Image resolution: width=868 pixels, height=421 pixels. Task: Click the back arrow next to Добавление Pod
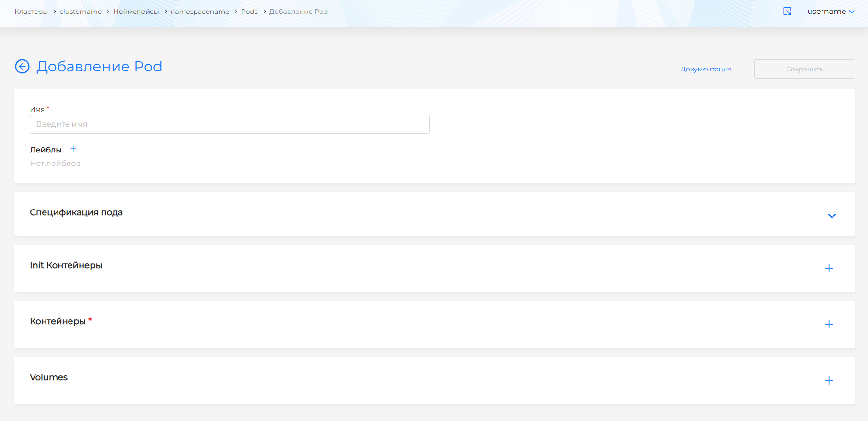(22, 67)
